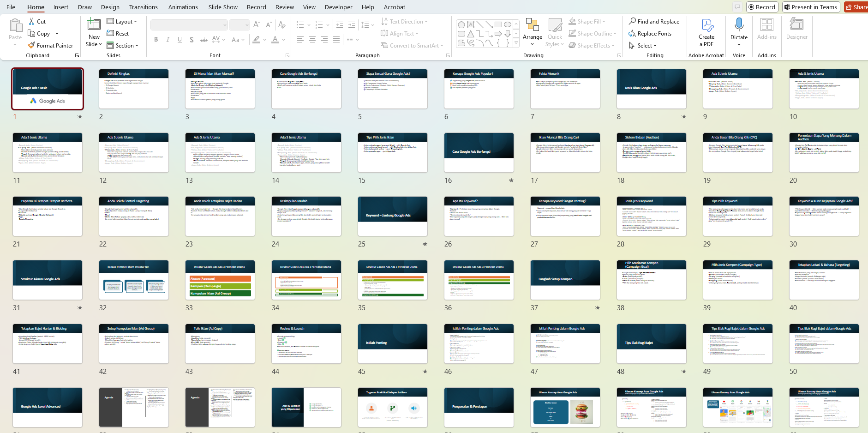This screenshot has height=433, width=868.
Task: Click Convert to SmartArt
Action: pyautogui.click(x=412, y=46)
